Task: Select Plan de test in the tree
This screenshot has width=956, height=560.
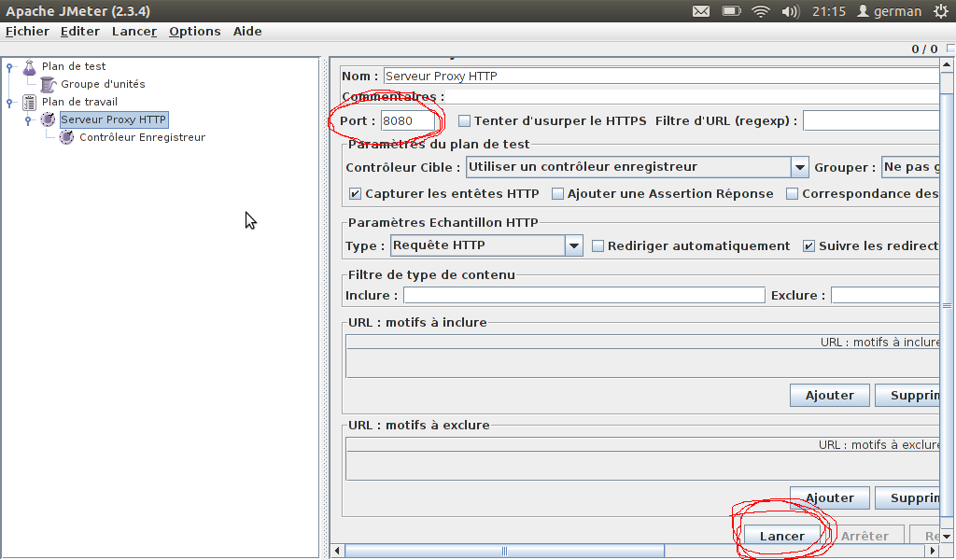Action: point(74,66)
